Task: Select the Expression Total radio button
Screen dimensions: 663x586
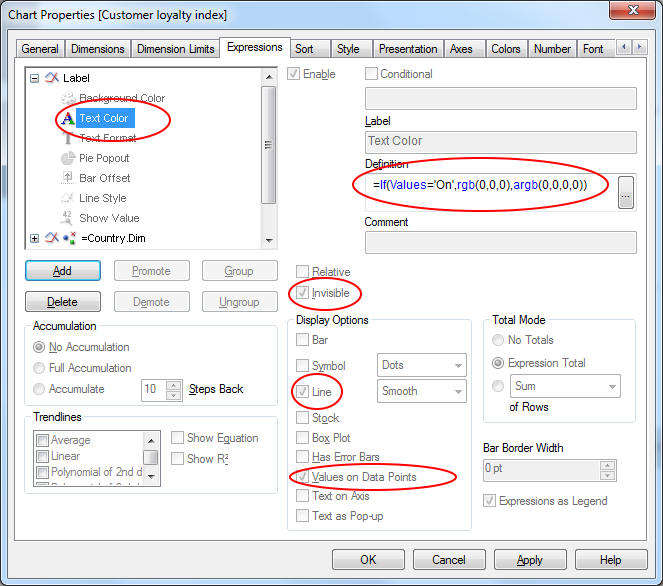Action: 498,363
